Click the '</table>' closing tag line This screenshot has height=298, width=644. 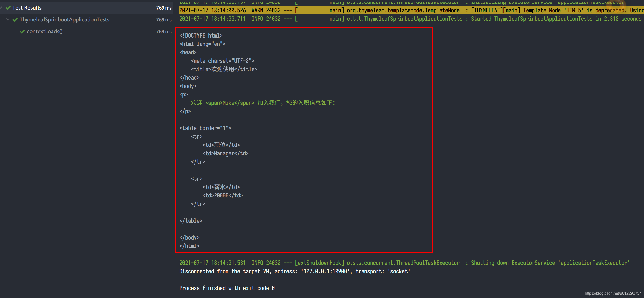pyautogui.click(x=191, y=221)
